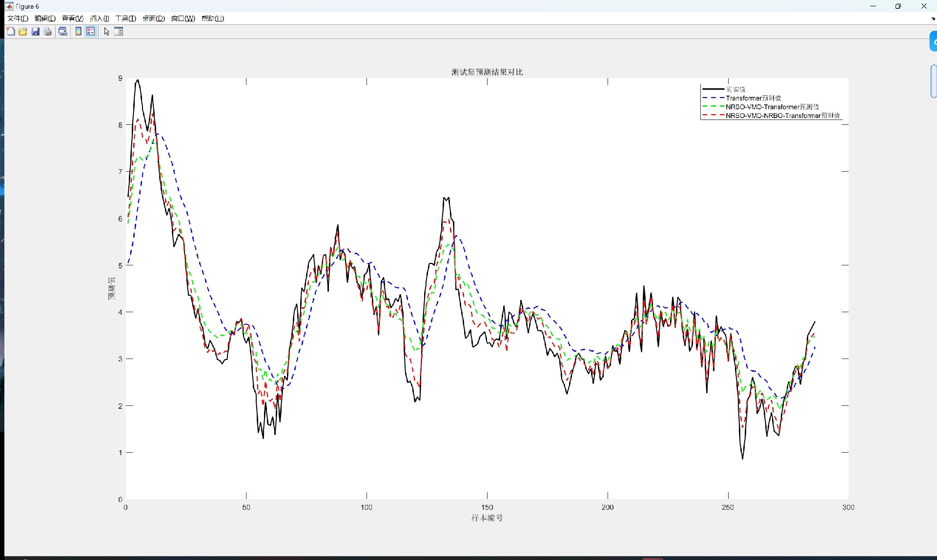
Task: Enable the Edit Plot arrow tool
Action: [x=106, y=32]
